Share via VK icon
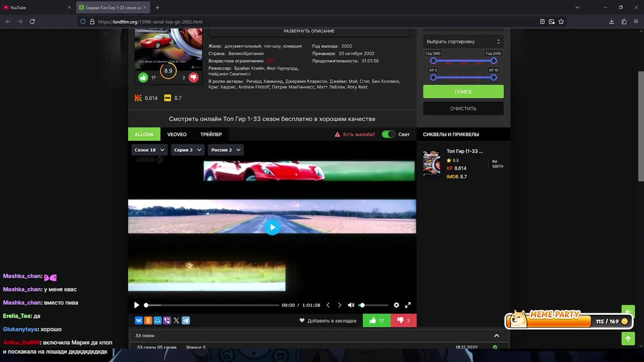The height and width of the screenshot is (362, 644). click(139, 320)
